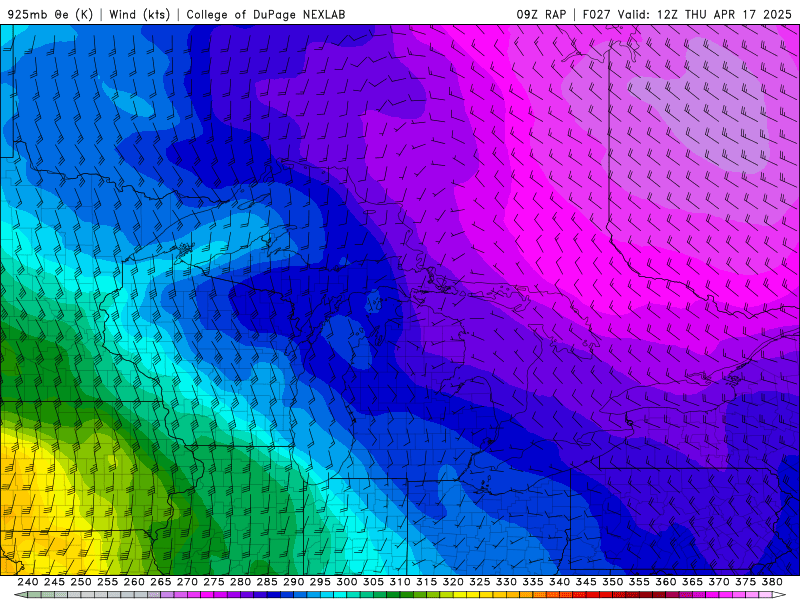This screenshot has height=600, width=800.
Task: Click 'College of DuPage NEXLAB' text
Action: pyautogui.click(x=265, y=14)
